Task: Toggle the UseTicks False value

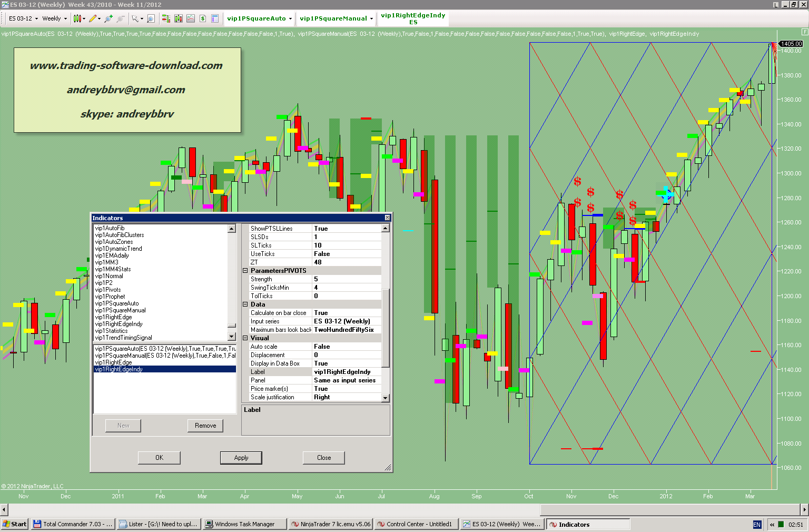Action: click(346, 254)
